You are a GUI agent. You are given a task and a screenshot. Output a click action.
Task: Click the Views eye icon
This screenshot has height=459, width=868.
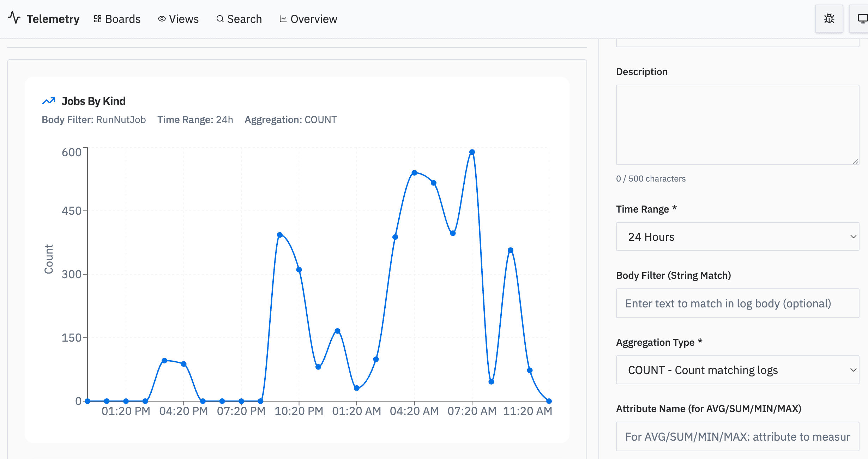coord(162,19)
